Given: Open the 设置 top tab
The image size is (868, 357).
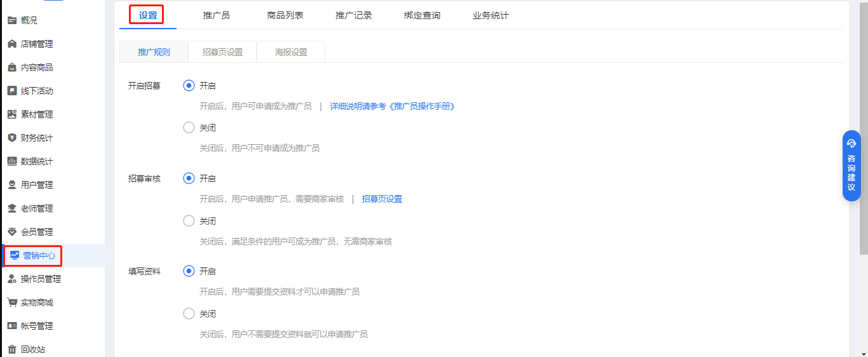Looking at the screenshot, I should click(148, 15).
